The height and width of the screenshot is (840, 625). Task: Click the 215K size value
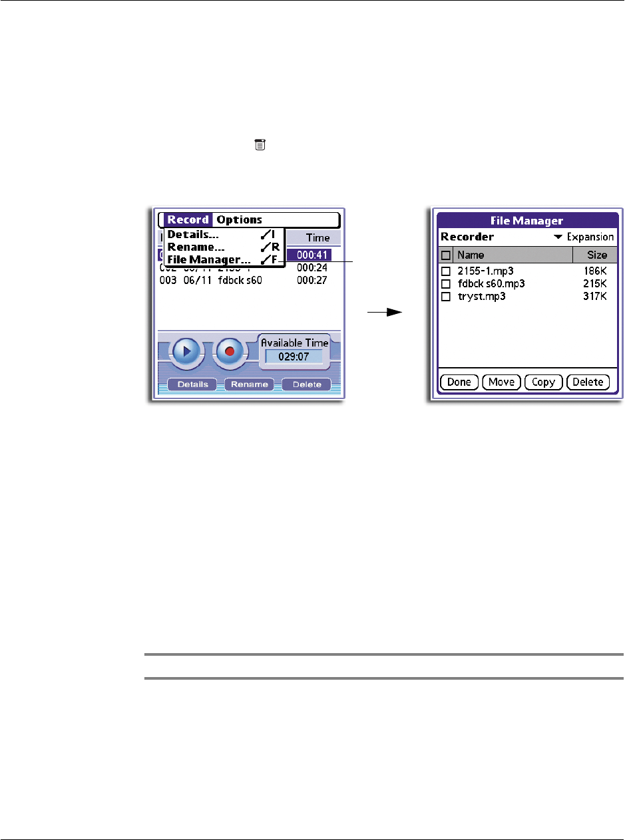coord(595,284)
